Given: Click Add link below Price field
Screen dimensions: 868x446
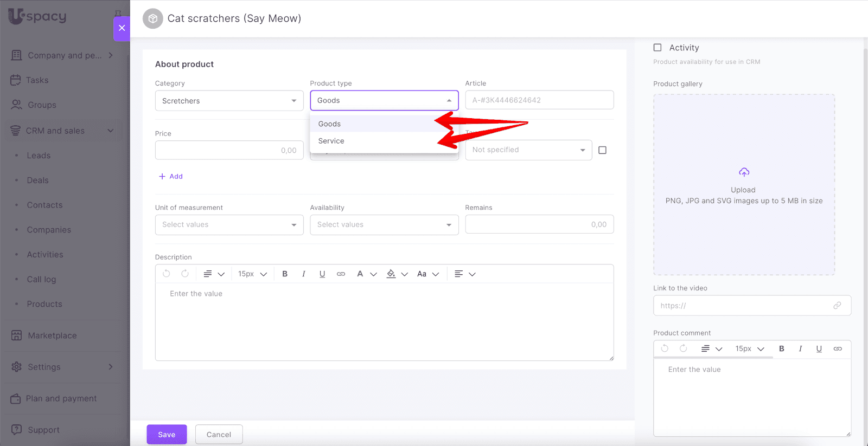Looking at the screenshot, I should point(171,177).
